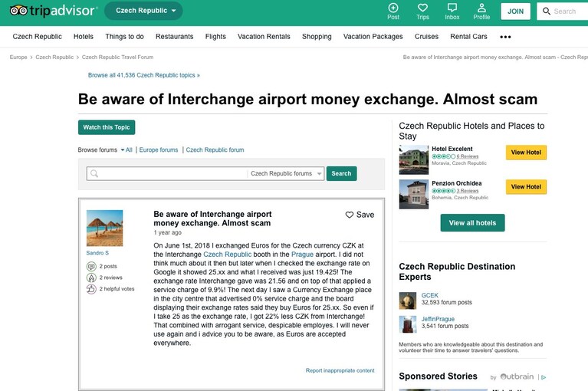Screen dimensions: 588x391
Task: Open GCEK expert profile link
Action: point(430,295)
